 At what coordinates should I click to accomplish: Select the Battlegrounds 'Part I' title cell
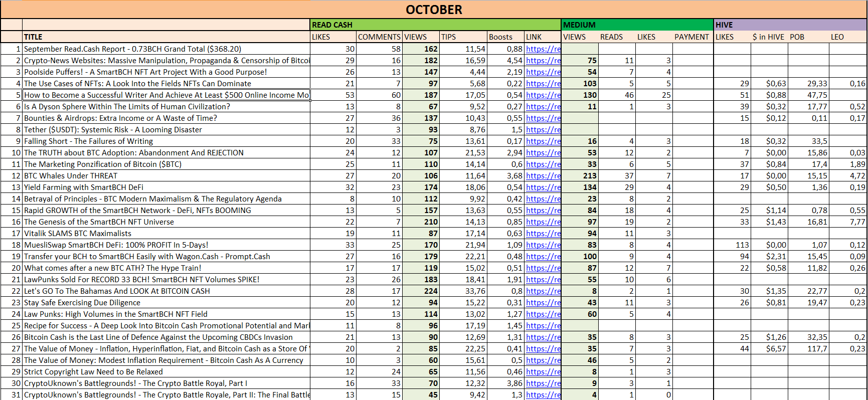(x=166, y=383)
